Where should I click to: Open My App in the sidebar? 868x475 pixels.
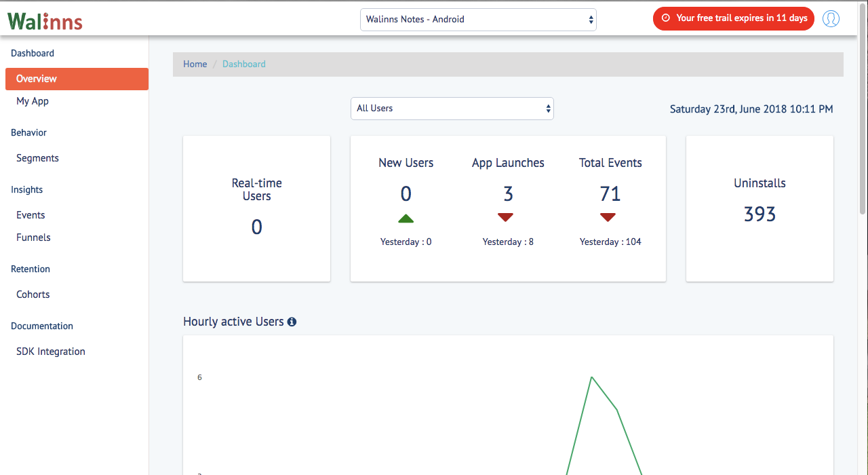[33, 101]
